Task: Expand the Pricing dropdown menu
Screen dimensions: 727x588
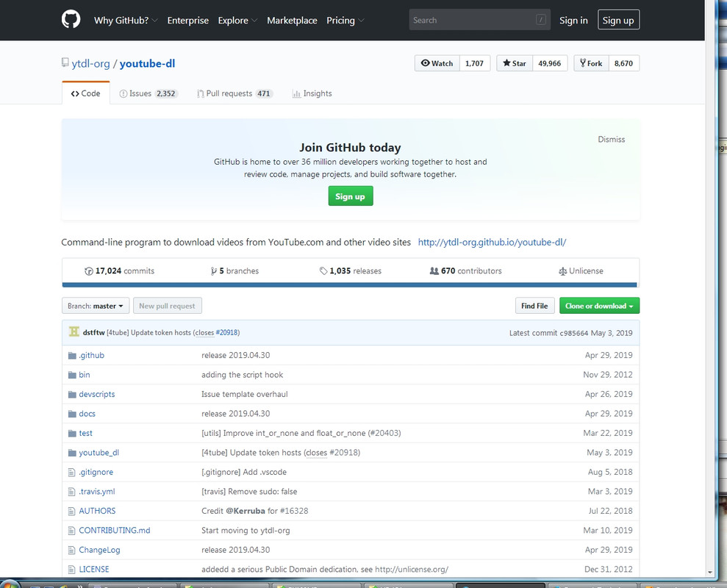Action: pyautogui.click(x=345, y=21)
